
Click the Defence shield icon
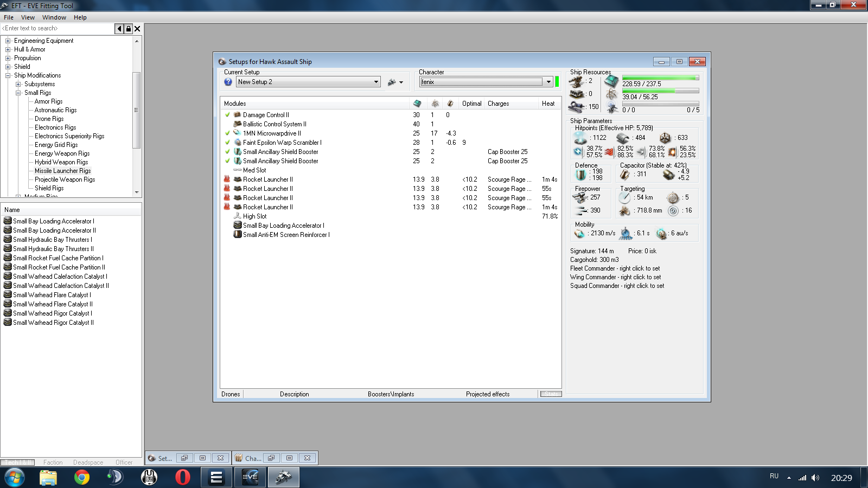[x=581, y=175]
